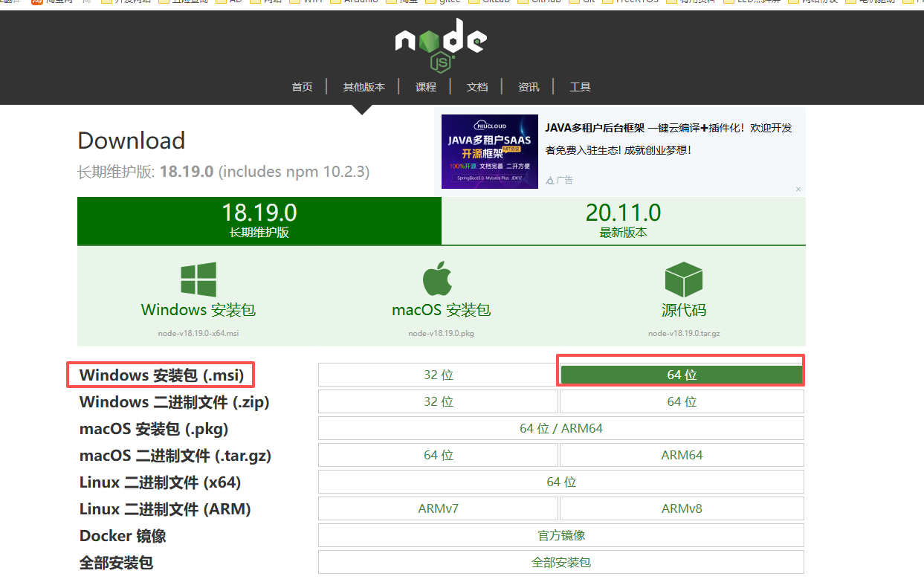
Task: Click the 广告 ad marker icon
Action: coord(550,181)
